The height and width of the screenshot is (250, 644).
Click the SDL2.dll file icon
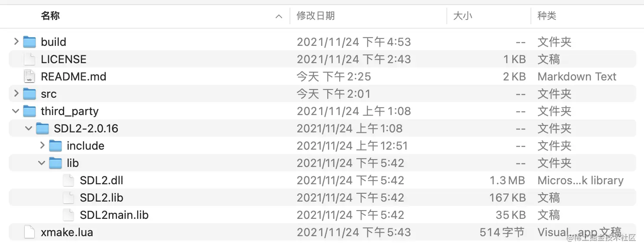(x=68, y=180)
